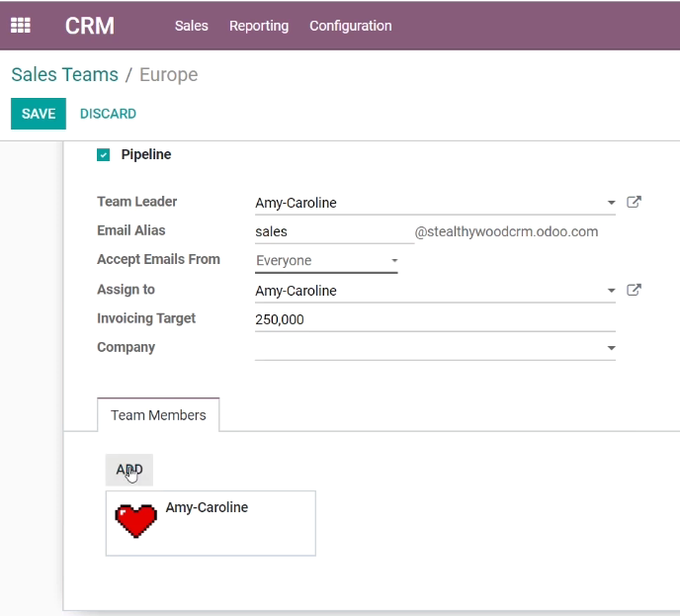
Task: Open the Configuration menu
Action: [351, 26]
